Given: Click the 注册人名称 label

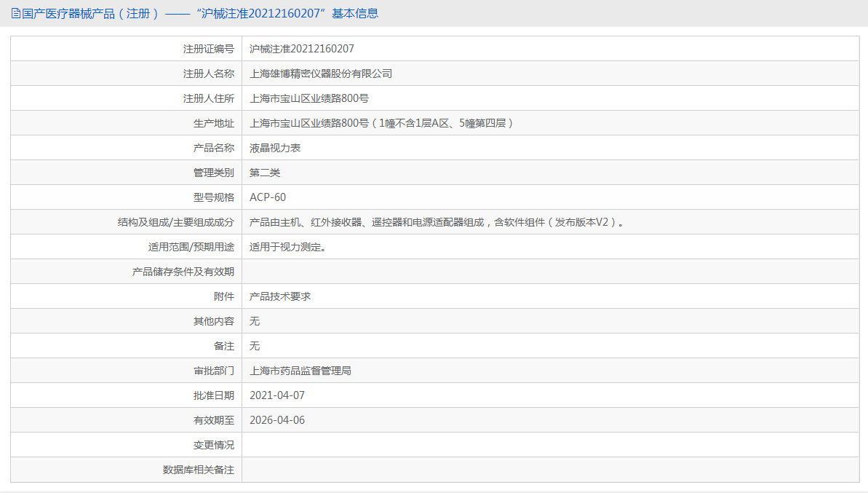Looking at the screenshot, I should (x=209, y=74).
